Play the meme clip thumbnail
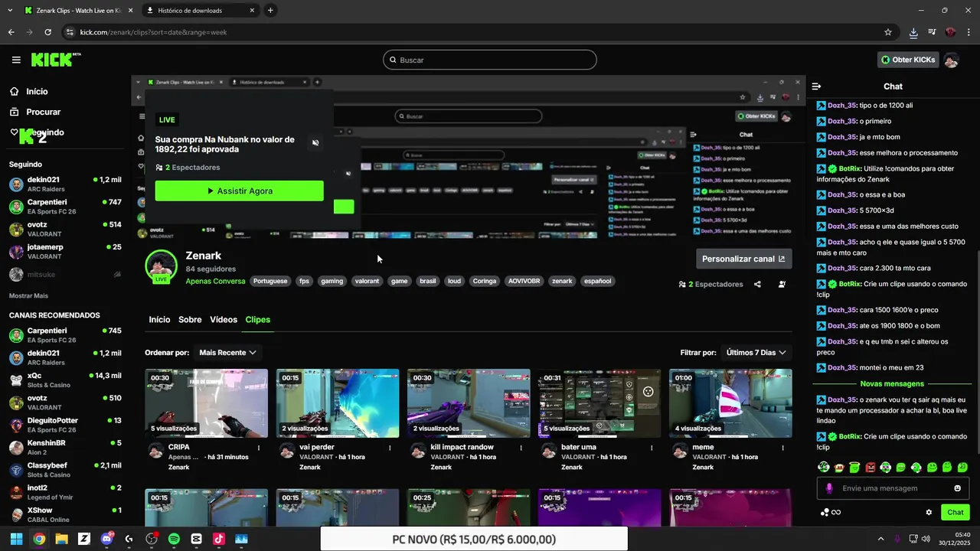The image size is (980, 551). click(730, 403)
